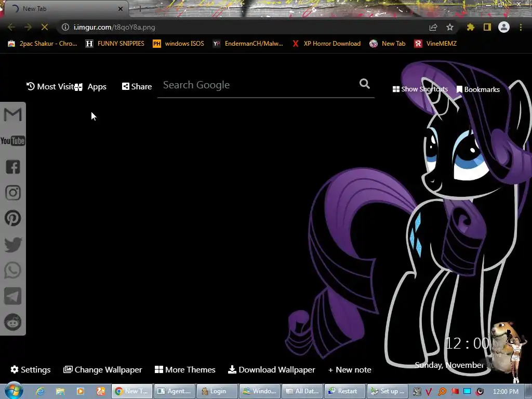Go back to previous page
Image resolution: width=532 pixels, height=399 pixels.
point(11,27)
